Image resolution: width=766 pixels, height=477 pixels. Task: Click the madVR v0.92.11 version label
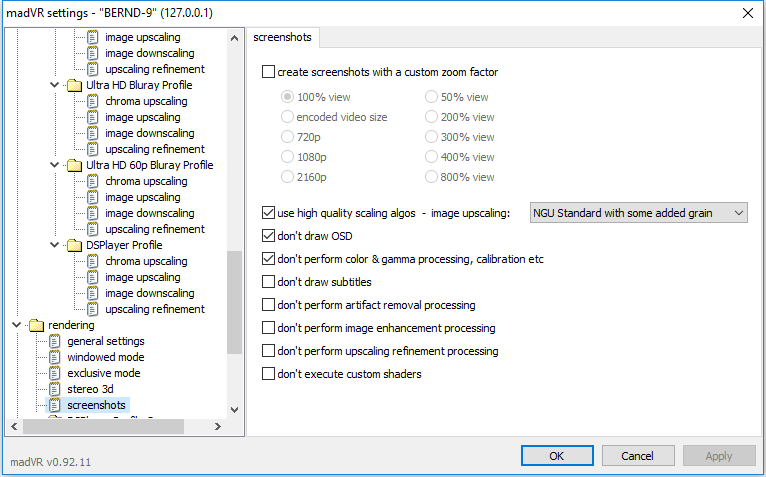click(x=50, y=462)
